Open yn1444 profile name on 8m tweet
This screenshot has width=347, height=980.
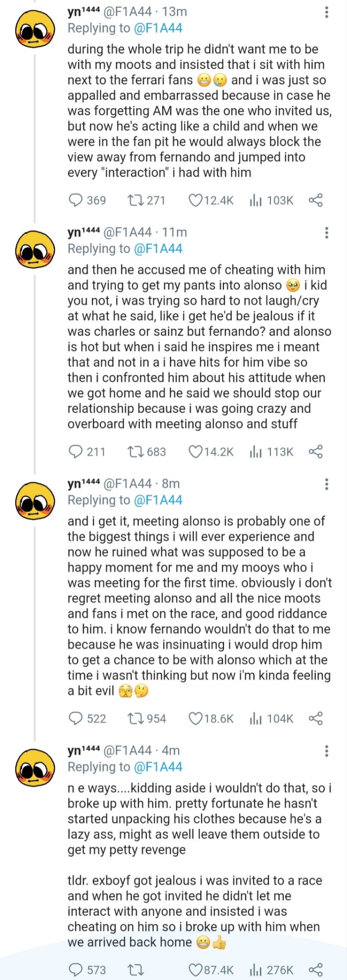(x=84, y=483)
